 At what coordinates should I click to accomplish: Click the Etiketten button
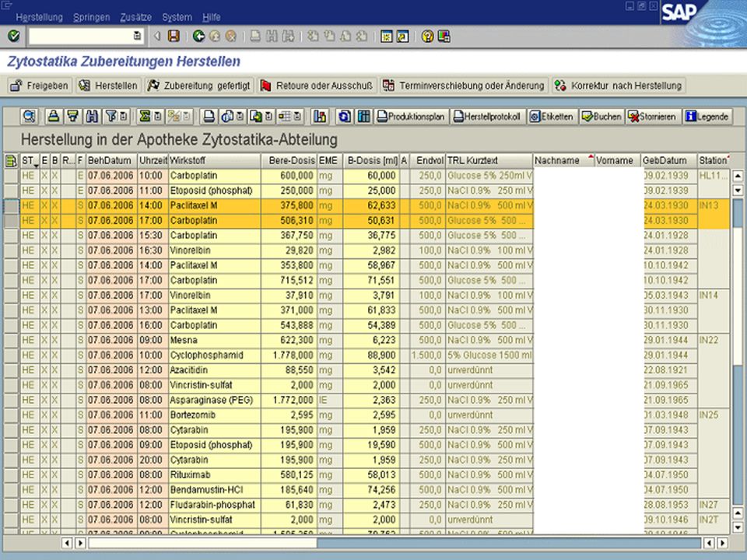(x=552, y=116)
